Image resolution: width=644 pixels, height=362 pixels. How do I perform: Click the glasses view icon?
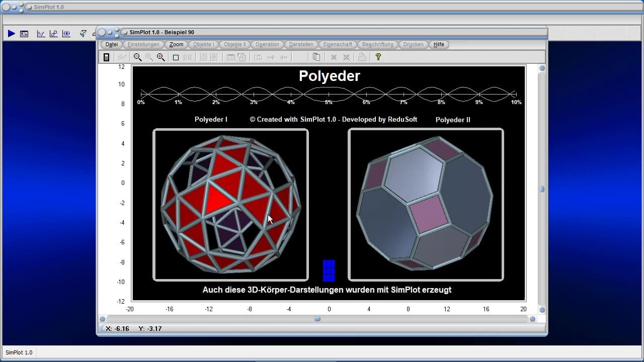(122, 57)
